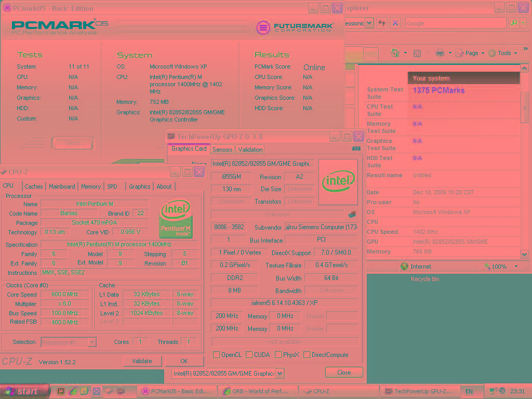This screenshot has width=532, height=399.
Task: Click the Print icon in Explorer toolbar
Action: point(440,53)
